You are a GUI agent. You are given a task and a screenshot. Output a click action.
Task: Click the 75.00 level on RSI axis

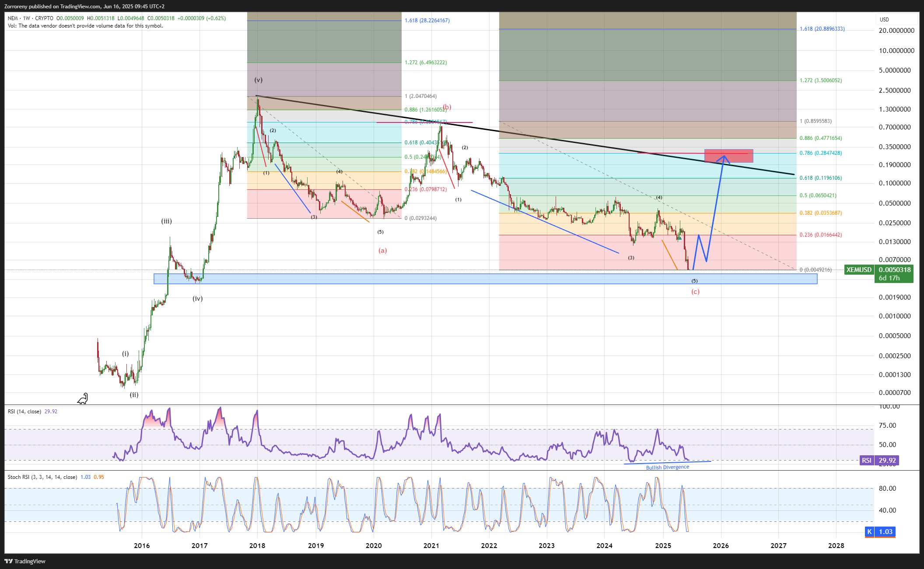(x=888, y=426)
